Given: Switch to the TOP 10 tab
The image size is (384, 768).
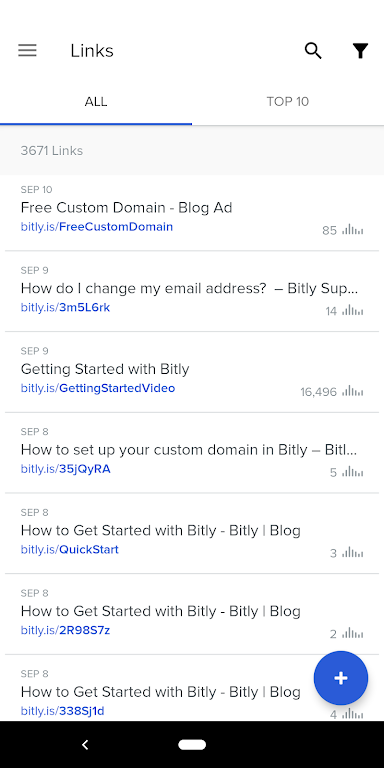Looking at the screenshot, I should (x=288, y=101).
